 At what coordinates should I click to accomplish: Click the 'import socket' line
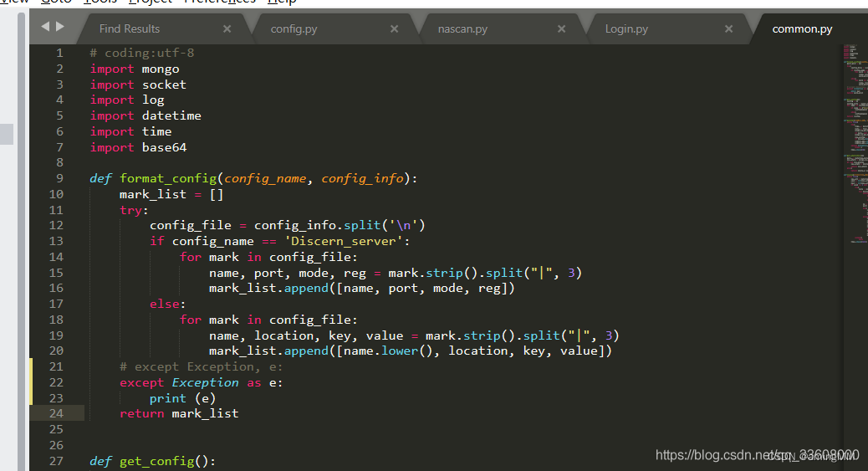pos(138,84)
